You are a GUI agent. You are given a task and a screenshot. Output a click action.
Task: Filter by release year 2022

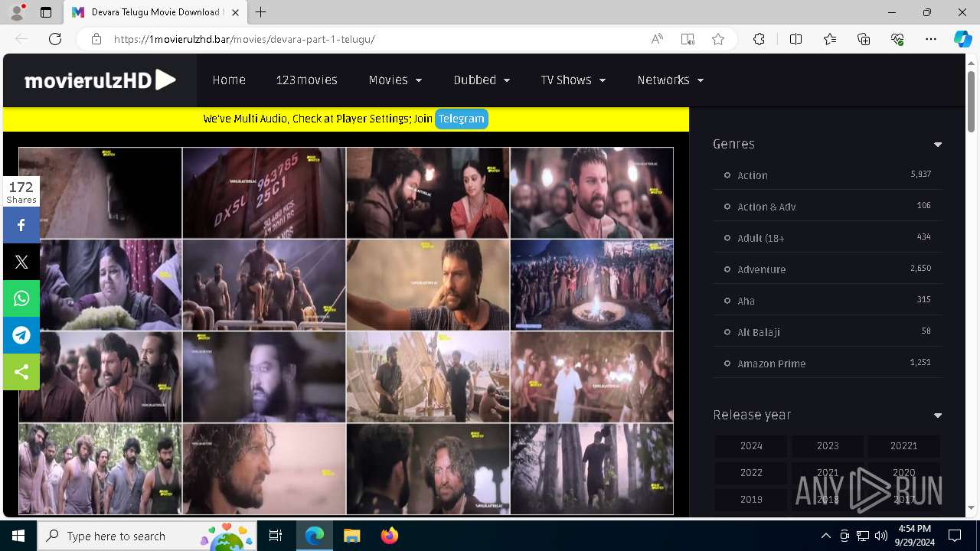(x=751, y=473)
